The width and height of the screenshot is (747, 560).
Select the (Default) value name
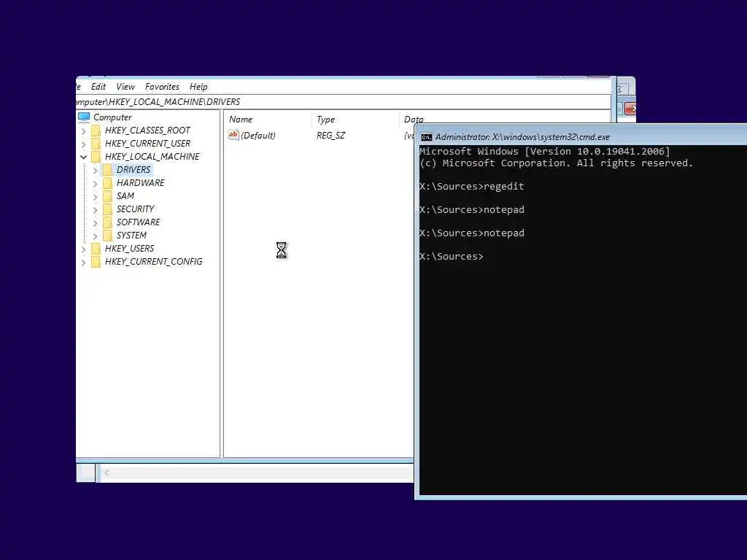point(258,136)
